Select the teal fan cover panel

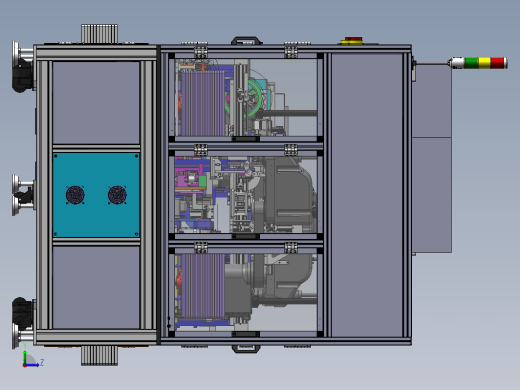pyautogui.click(x=96, y=195)
